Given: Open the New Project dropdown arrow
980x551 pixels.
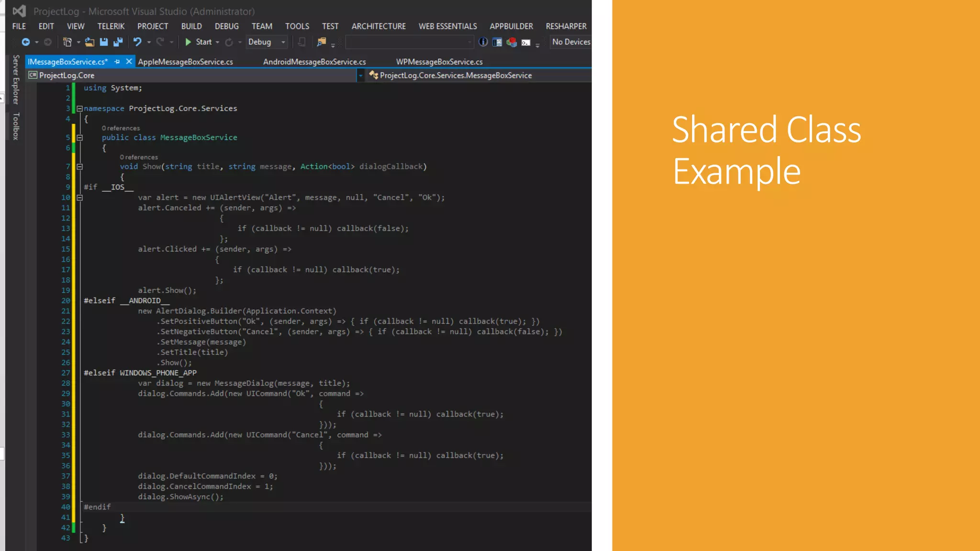Looking at the screenshot, I should pos(78,42).
